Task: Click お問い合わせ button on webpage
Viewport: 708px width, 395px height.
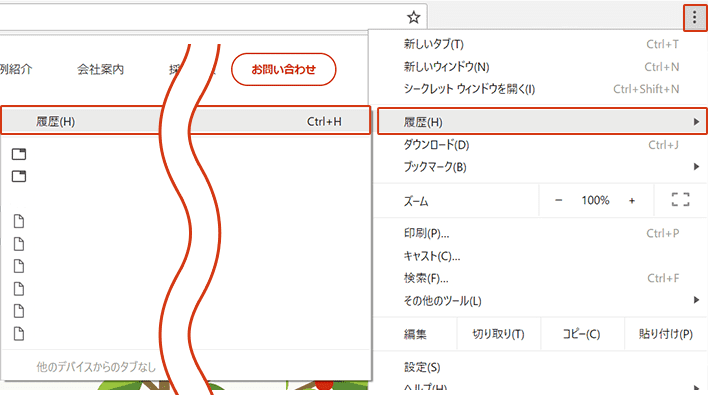Action: coord(284,69)
